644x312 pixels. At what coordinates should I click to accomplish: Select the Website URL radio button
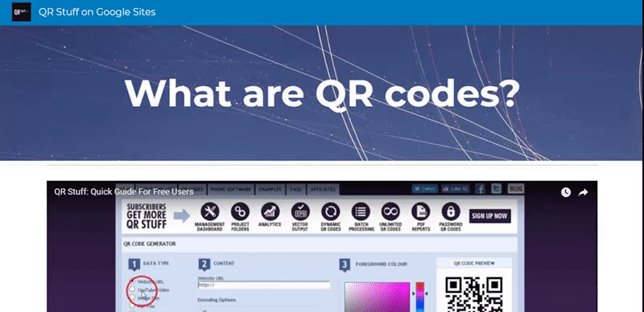click(x=132, y=281)
